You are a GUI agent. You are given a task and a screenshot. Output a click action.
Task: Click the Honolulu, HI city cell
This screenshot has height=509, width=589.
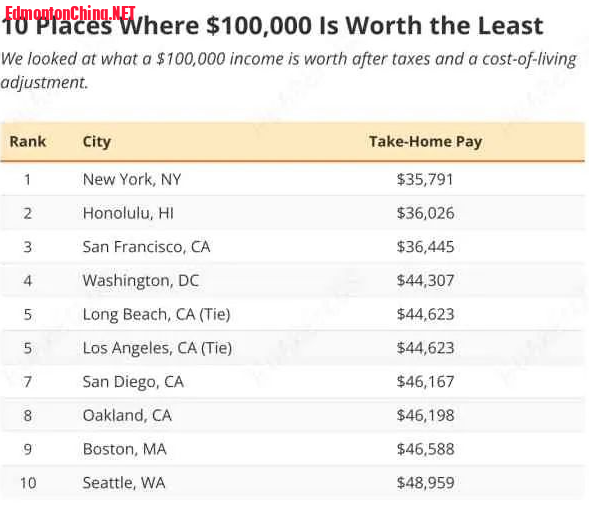(x=128, y=213)
